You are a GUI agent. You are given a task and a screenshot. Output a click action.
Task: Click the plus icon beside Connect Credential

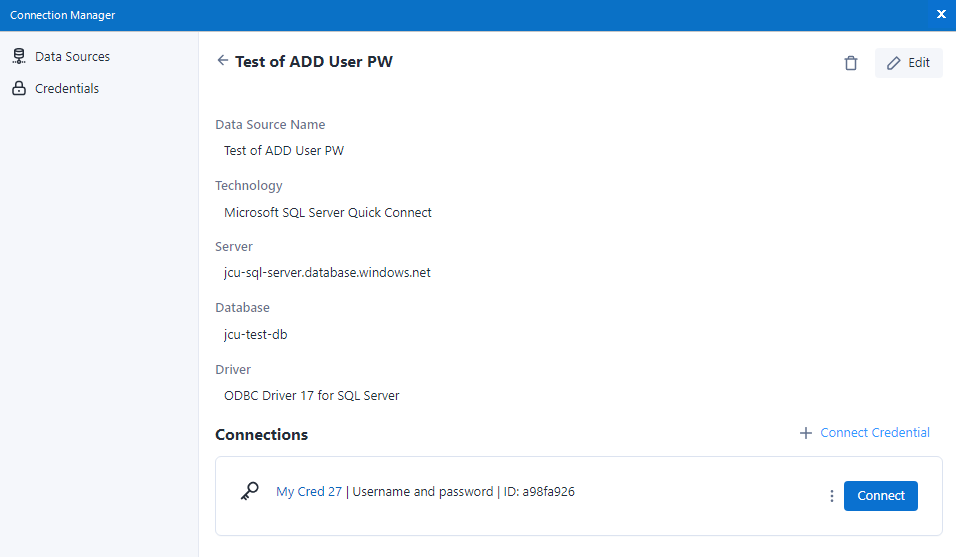pyautogui.click(x=805, y=433)
